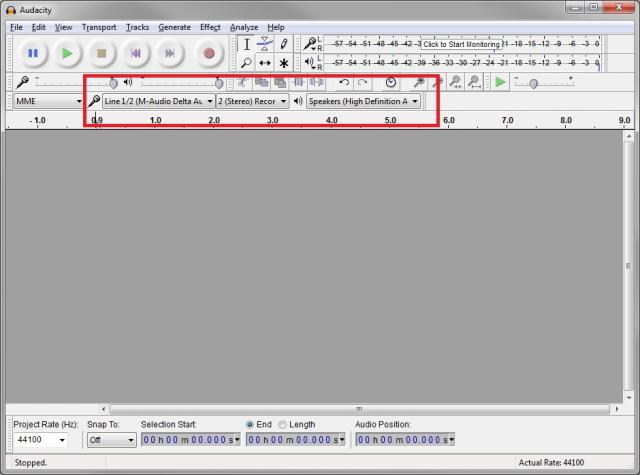Select the End radio button

(250, 424)
